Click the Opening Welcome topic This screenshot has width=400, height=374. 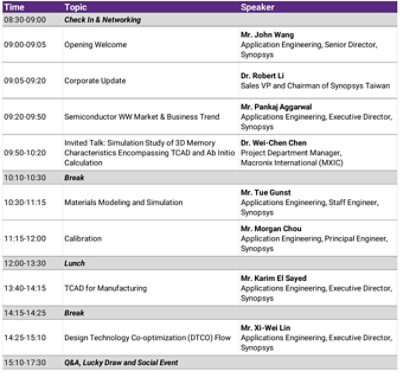95,45
